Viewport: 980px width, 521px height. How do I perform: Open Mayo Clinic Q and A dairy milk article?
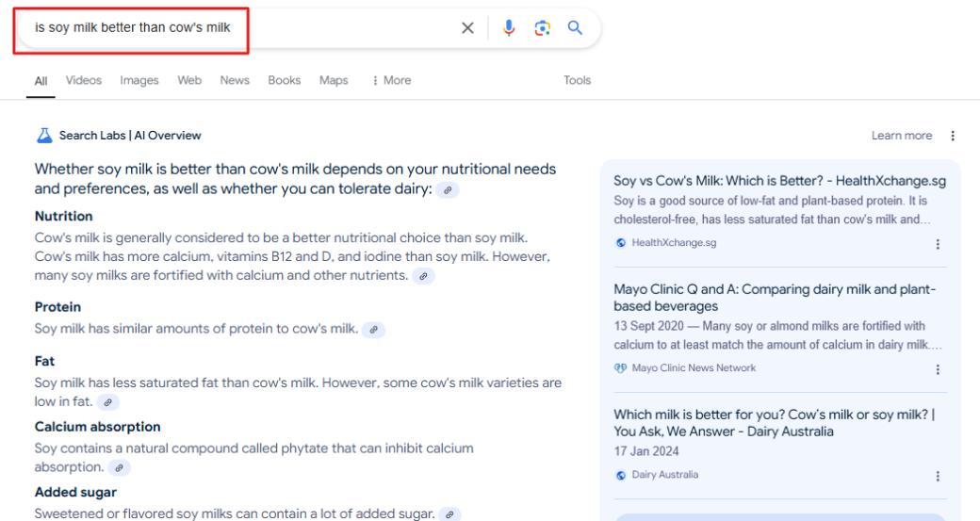(775, 298)
